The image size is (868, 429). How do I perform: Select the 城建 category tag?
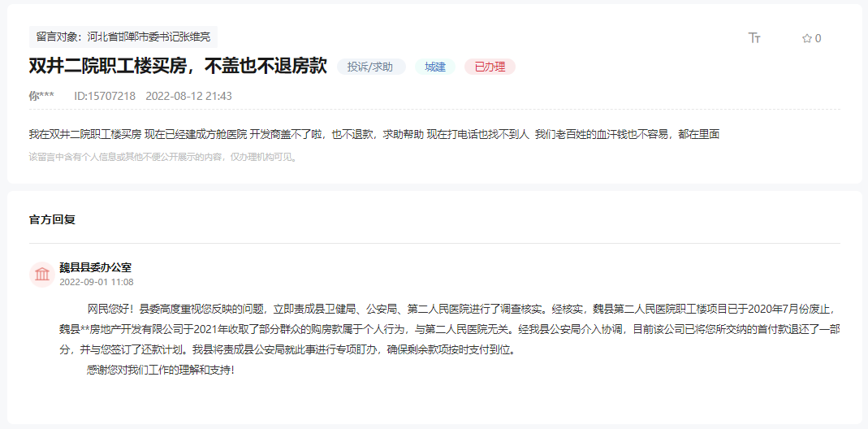[x=435, y=67]
